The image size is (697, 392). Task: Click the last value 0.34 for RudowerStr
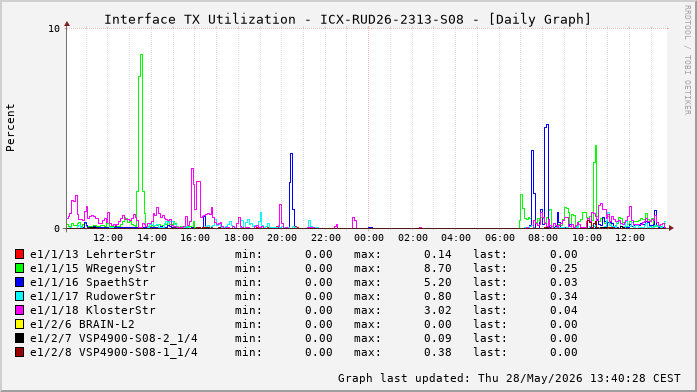coord(564,296)
